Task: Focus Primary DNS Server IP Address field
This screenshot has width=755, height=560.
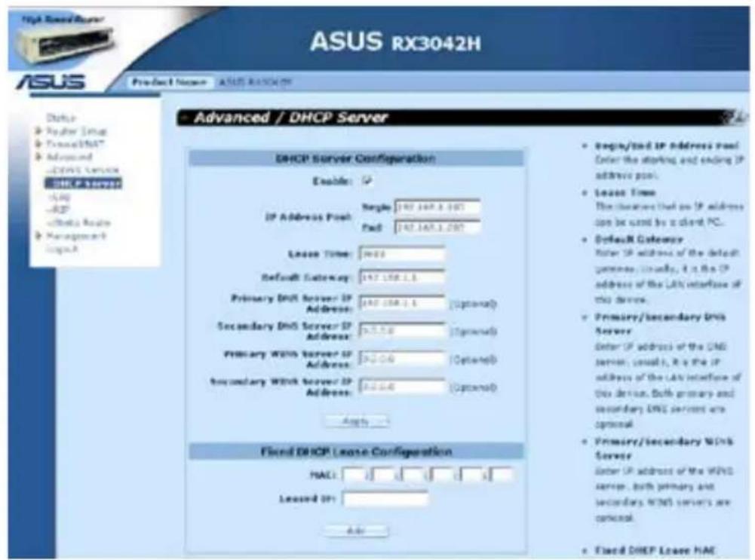Action: [402, 303]
